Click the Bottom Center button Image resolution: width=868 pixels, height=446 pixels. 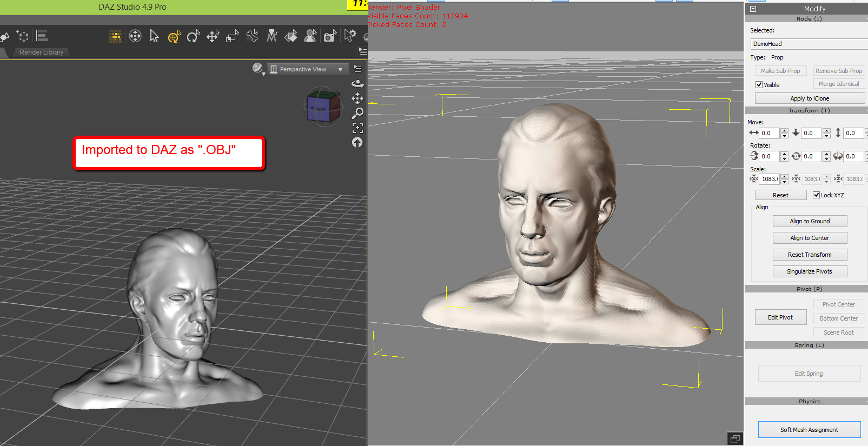coord(839,318)
